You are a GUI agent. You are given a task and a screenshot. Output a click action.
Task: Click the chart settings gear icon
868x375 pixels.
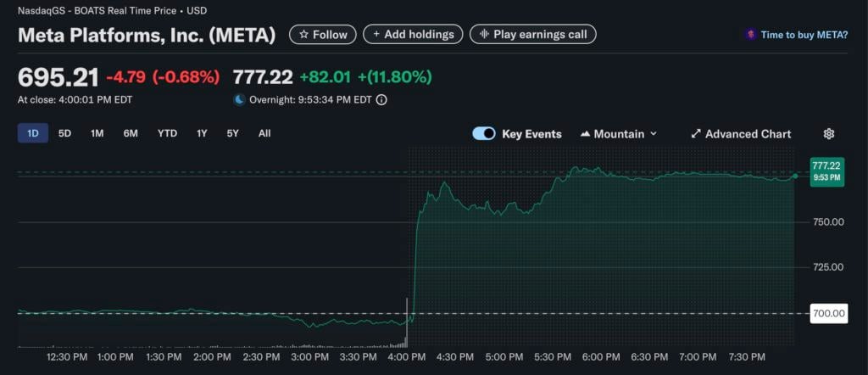828,133
